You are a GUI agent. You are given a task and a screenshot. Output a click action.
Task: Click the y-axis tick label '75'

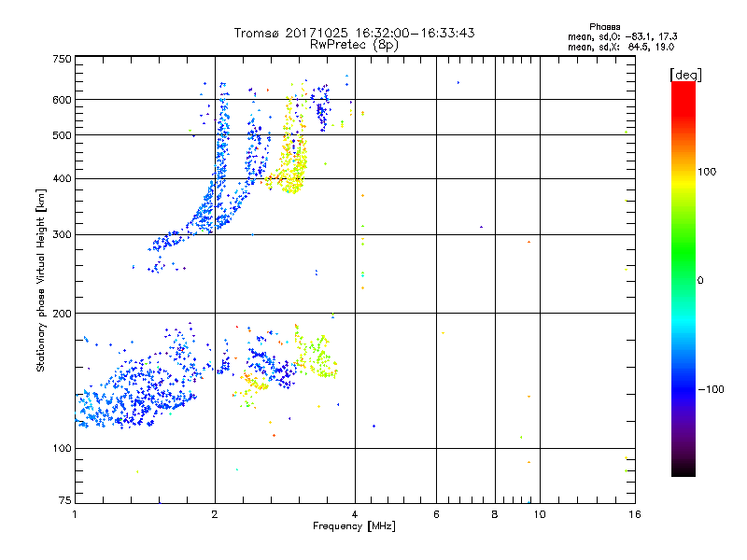pyautogui.click(x=65, y=500)
